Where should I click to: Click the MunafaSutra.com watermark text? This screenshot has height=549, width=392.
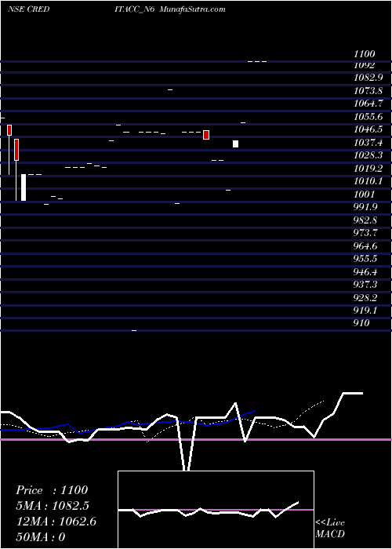coord(192,9)
